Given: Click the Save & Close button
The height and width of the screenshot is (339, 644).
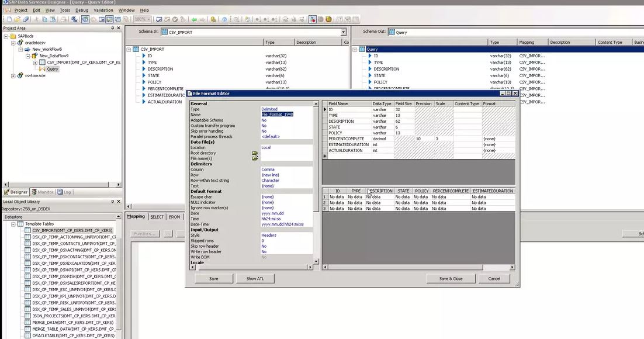Looking at the screenshot, I should [x=450, y=279].
